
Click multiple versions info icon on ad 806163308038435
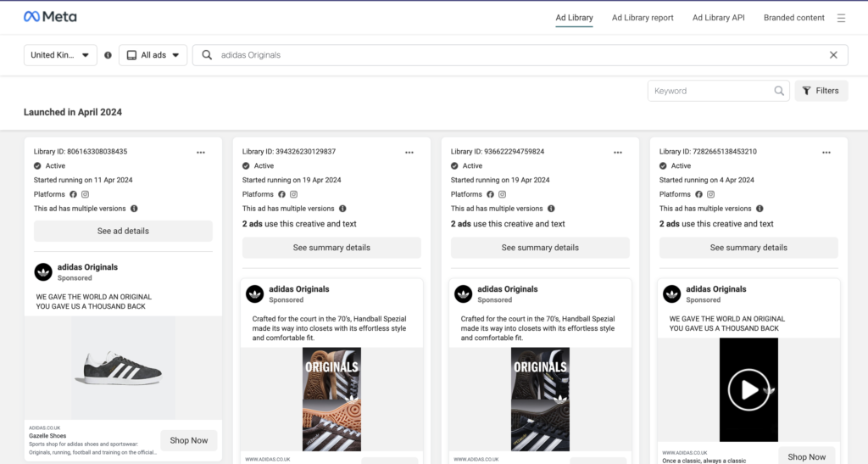tap(134, 209)
